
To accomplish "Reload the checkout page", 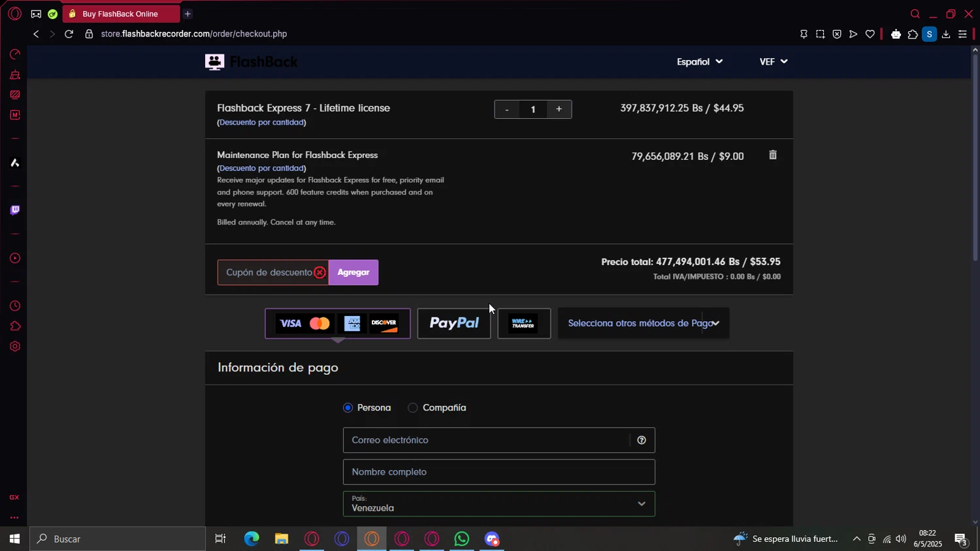I will (69, 34).
